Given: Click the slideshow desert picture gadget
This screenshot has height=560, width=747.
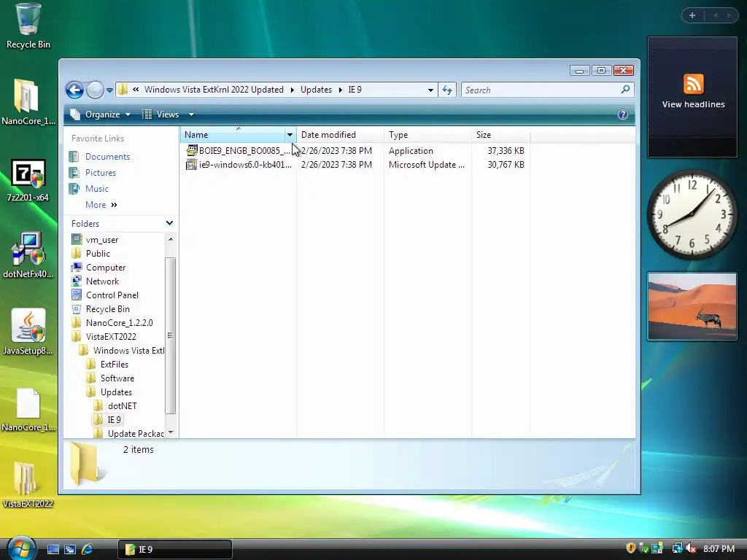Looking at the screenshot, I should pyautogui.click(x=692, y=306).
